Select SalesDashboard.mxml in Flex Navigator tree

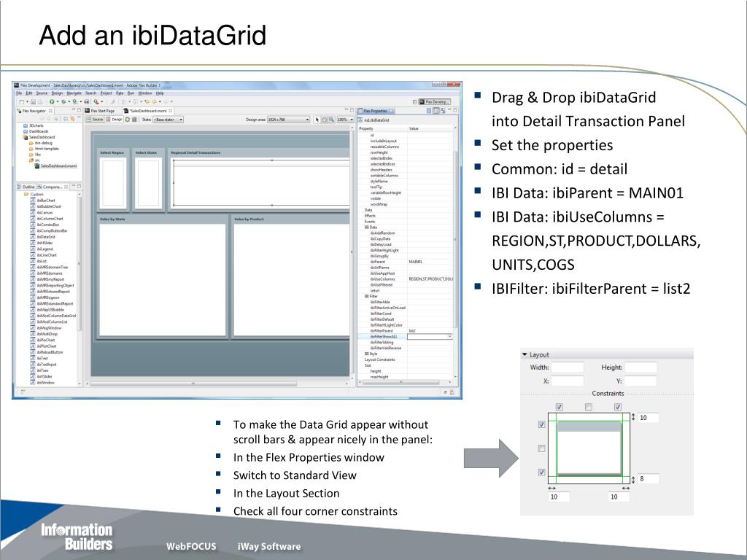tap(55, 166)
